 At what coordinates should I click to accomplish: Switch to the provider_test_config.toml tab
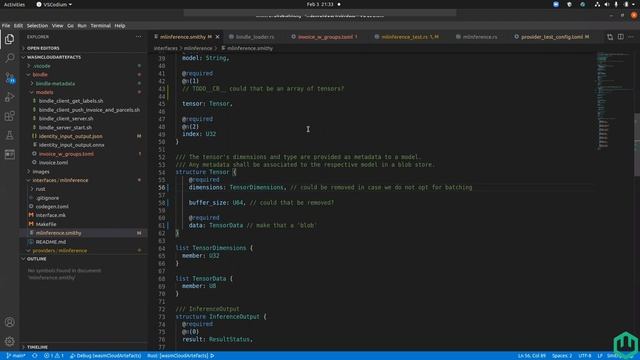click(551, 37)
